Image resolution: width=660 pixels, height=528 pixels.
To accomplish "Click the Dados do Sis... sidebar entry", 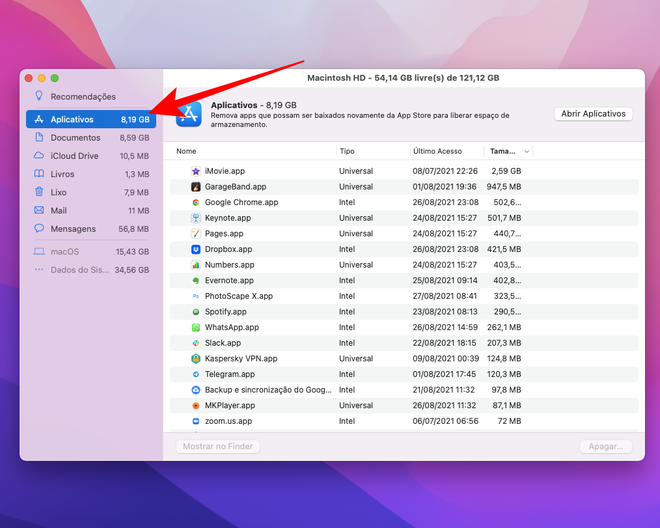I will [x=91, y=269].
